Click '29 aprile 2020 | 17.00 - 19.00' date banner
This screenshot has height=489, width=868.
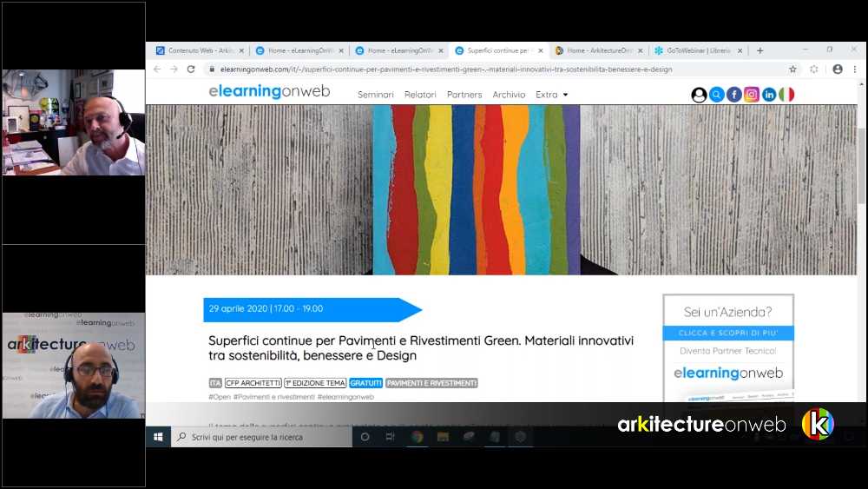click(x=312, y=309)
